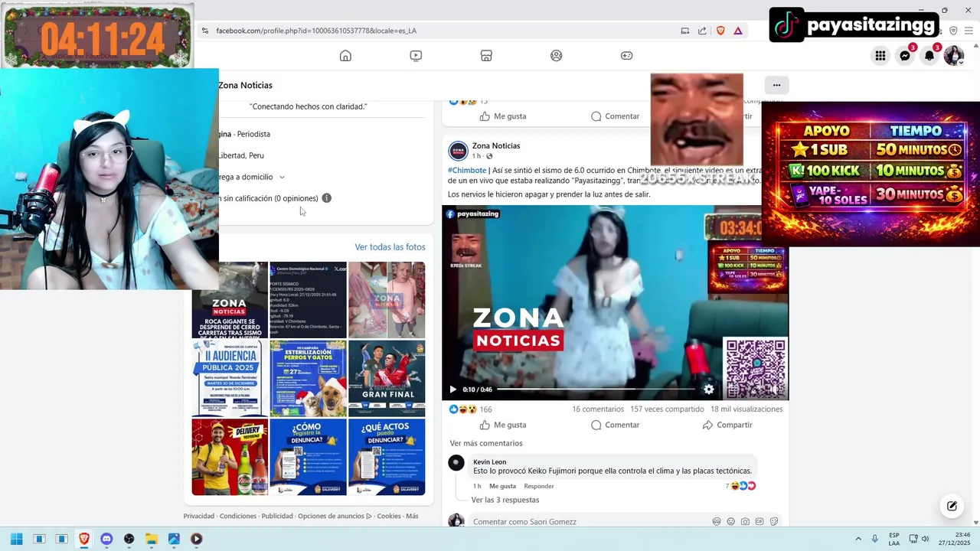Show hidden system tray icons
The image size is (980, 551).
[858, 539]
